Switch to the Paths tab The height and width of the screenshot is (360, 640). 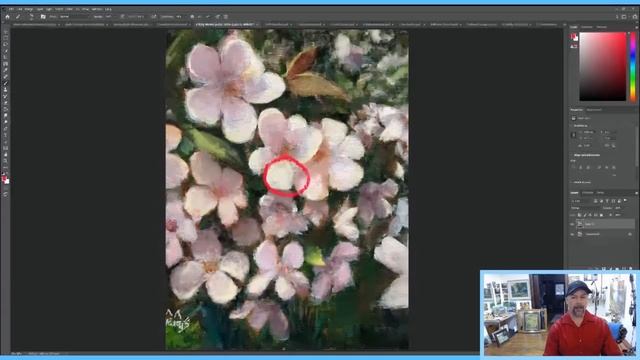600,193
